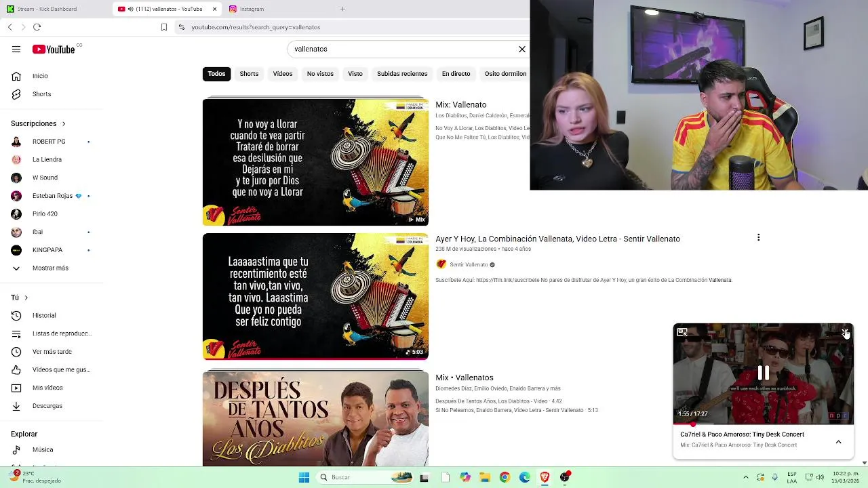Select the No vistos filter chip
This screenshot has width=868, height=488.
(320, 74)
